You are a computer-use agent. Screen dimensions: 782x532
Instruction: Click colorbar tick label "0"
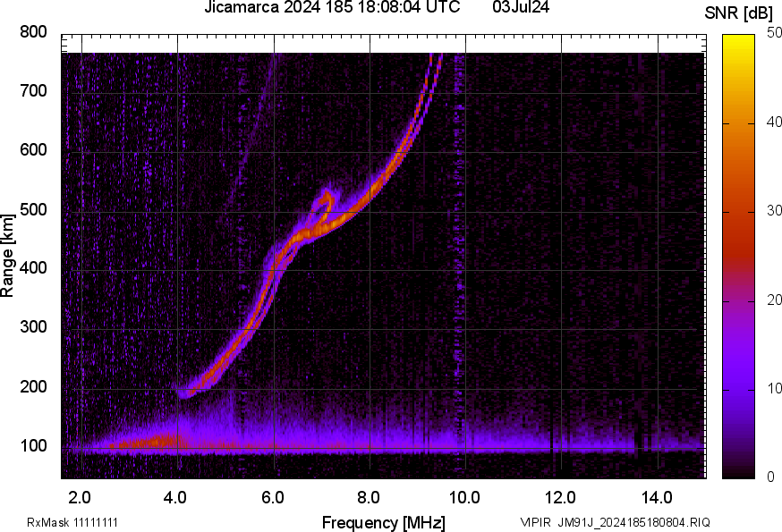pos(770,477)
